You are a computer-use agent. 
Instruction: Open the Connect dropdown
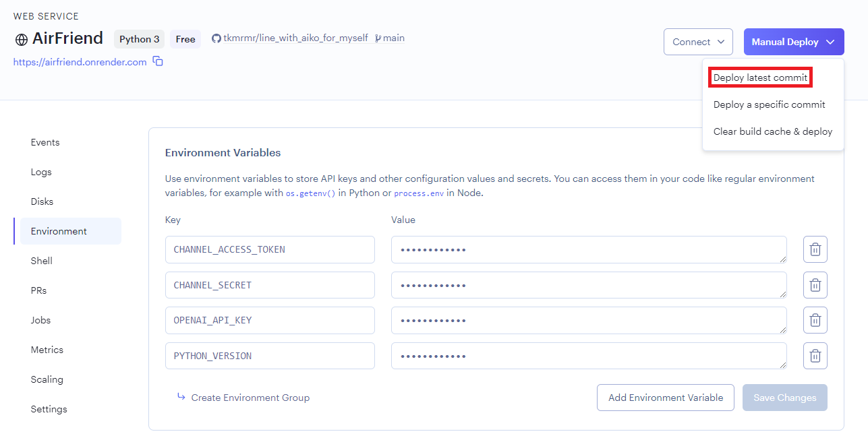tap(698, 42)
